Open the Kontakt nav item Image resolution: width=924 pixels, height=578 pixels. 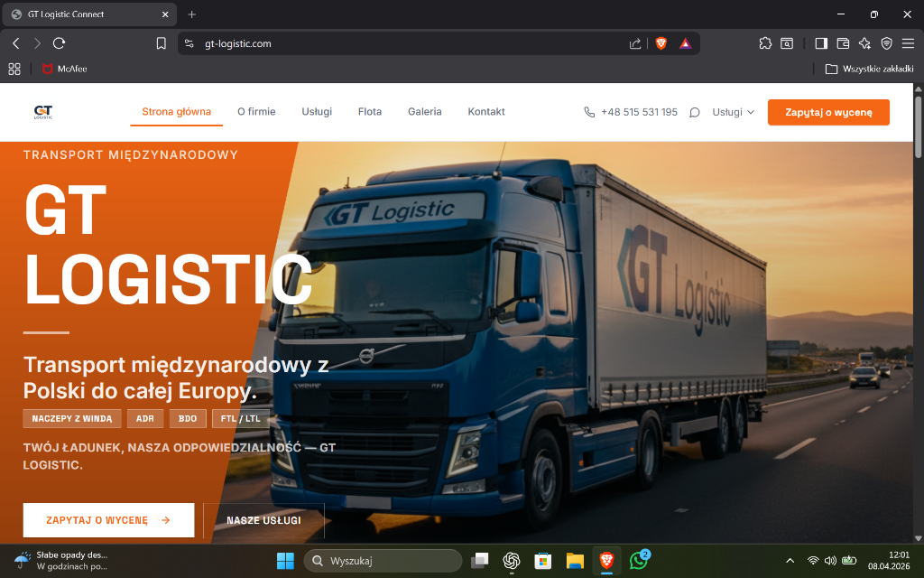coord(486,111)
